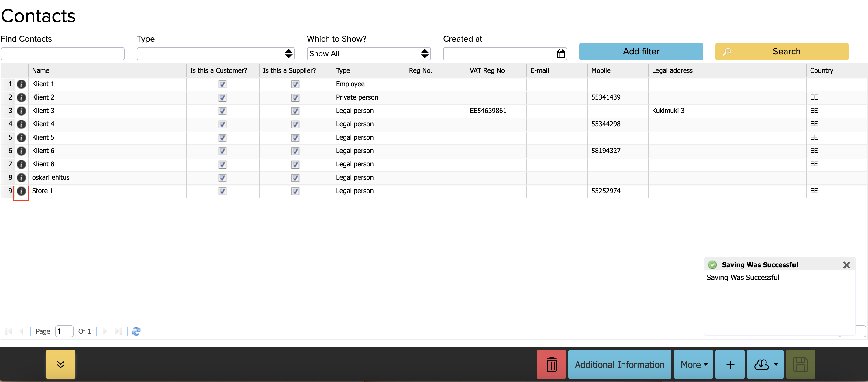Uncheck customer checkbox for oskari ehitus
This screenshot has width=868, height=382.
(x=222, y=178)
